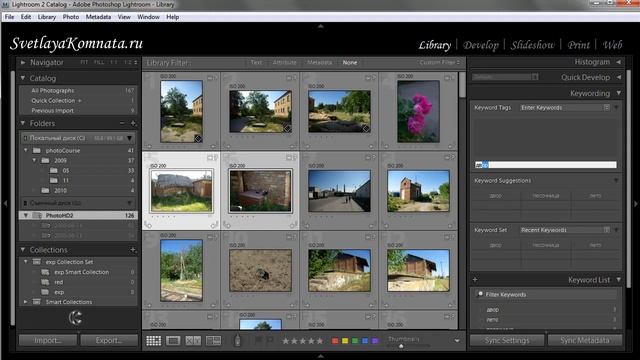The height and width of the screenshot is (360, 640).
Task: Select the Attribute library filter
Action: point(284,62)
